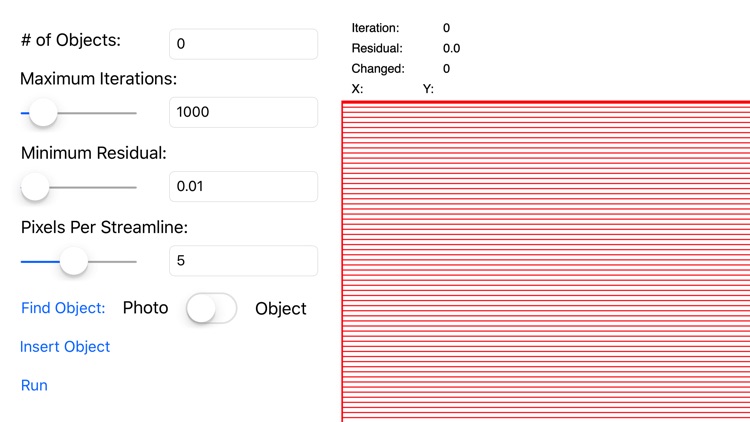Edit the Pixels Per Streamline value field

point(243,261)
